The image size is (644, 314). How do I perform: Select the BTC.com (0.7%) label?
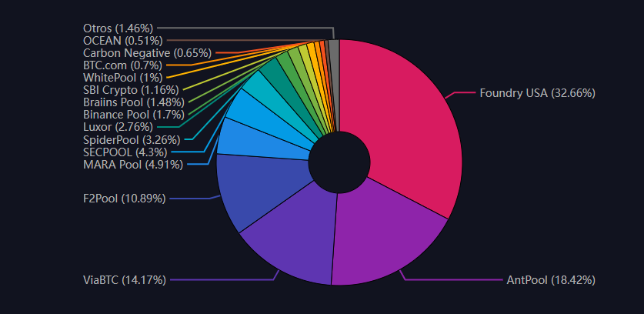(x=122, y=65)
